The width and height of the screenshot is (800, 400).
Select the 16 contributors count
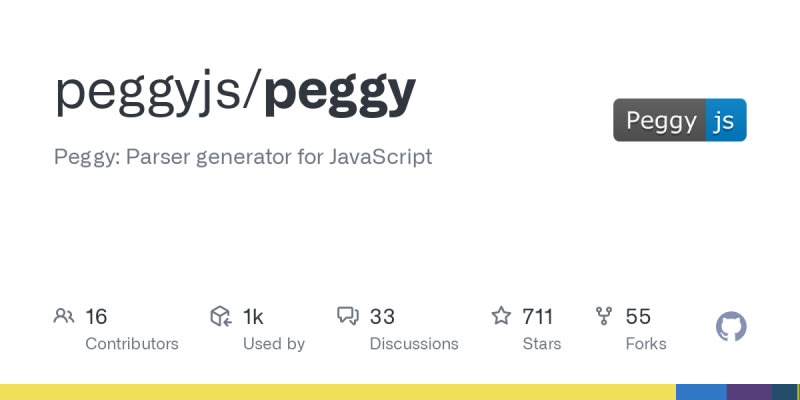pyautogui.click(x=96, y=317)
